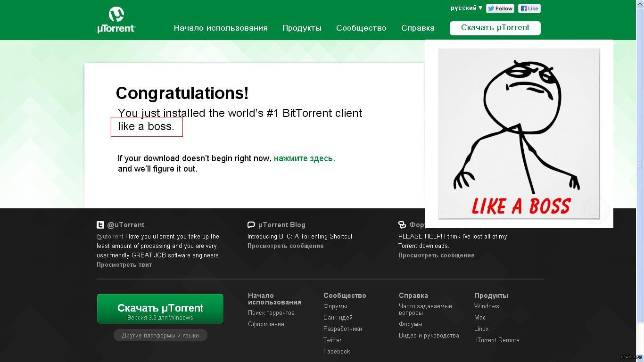Click the Twitter icon beside @uTorrent
644x362 pixels.
tap(100, 225)
